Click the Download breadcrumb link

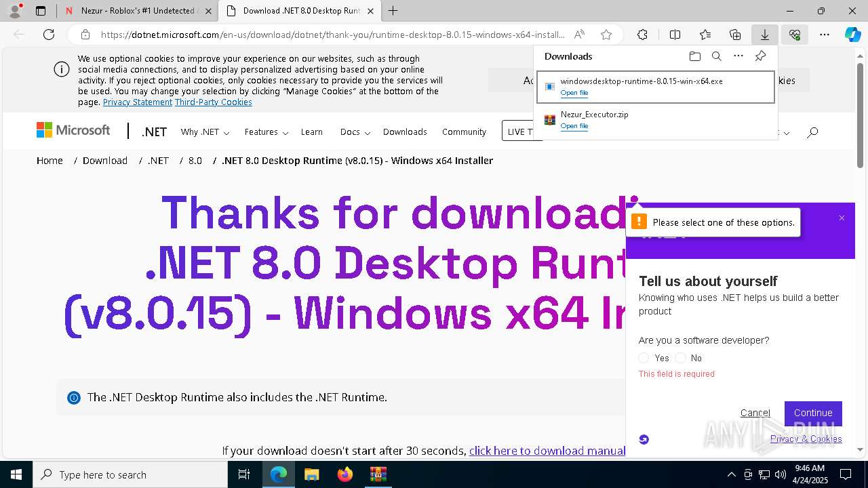coord(105,161)
